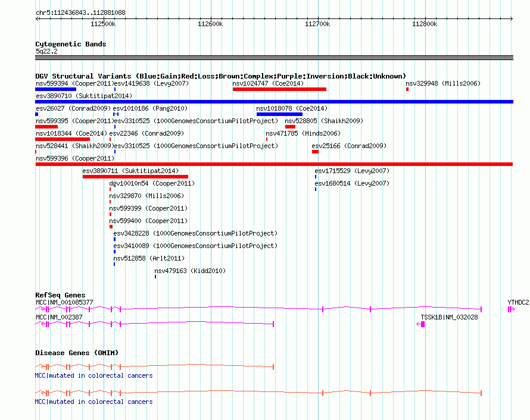530x420 pixels.
Task: Click the MCC|NM_001085377 gene label
Action: tap(64, 302)
